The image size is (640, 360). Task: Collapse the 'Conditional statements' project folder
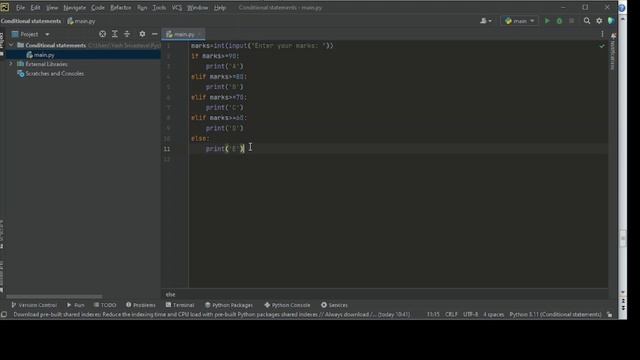coord(11,45)
